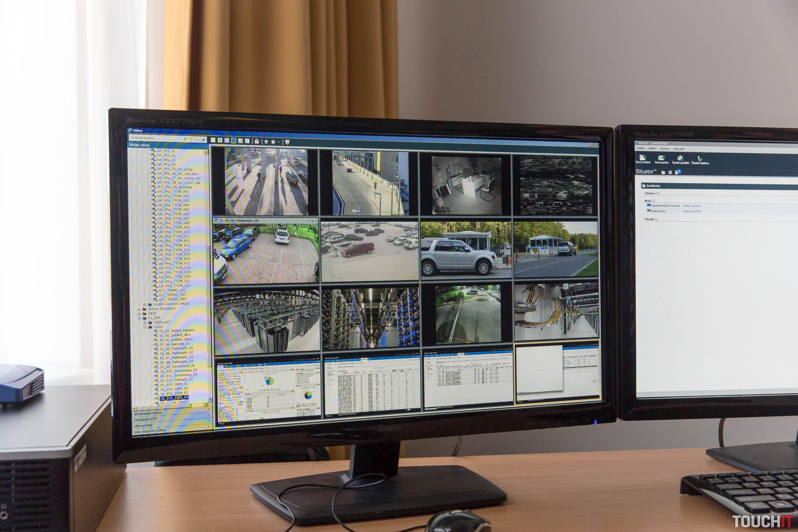Click the wrench settings icon by search

[204, 139]
